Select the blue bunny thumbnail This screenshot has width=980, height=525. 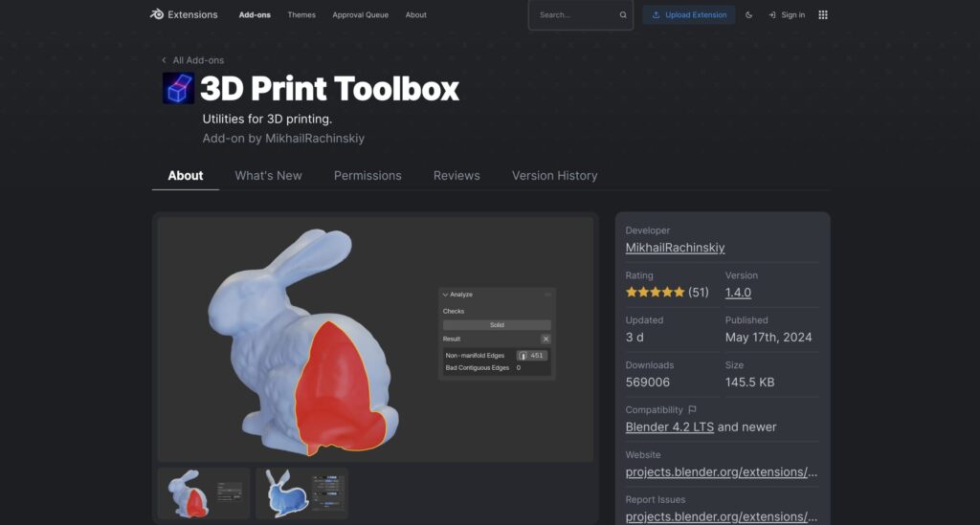pyautogui.click(x=301, y=493)
